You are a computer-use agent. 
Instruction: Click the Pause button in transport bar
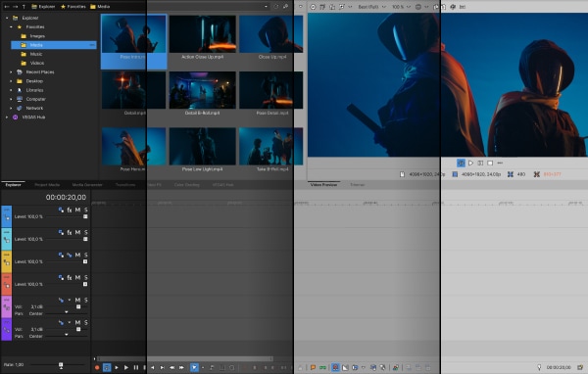click(x=136, y=368)
